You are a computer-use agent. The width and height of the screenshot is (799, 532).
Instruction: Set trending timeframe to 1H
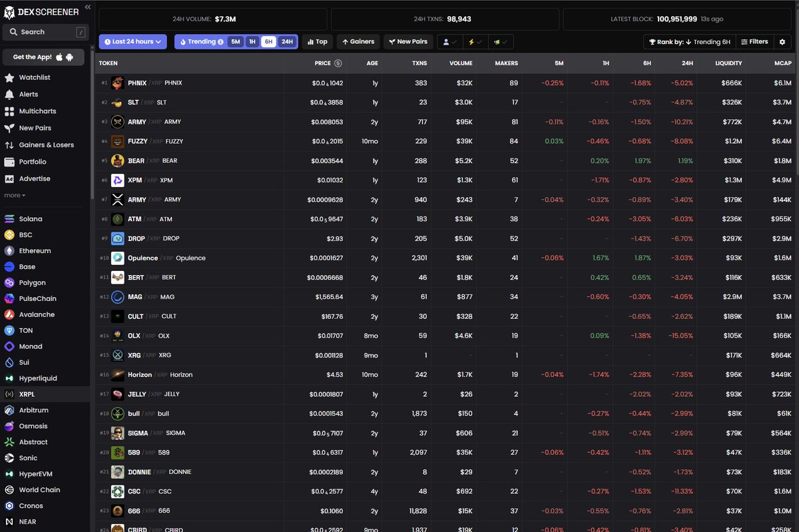pos(252,42)
